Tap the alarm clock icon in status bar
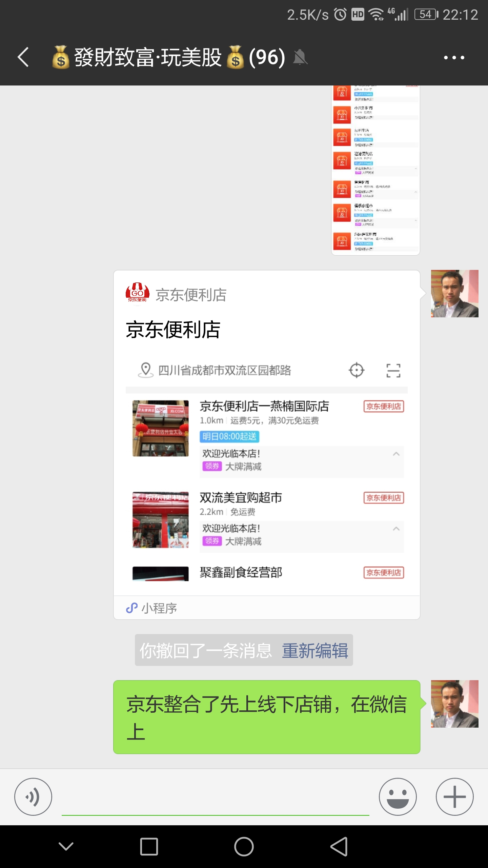Image resolution: width=488 pixels, height=868 pixels. [x=340, y=15]
